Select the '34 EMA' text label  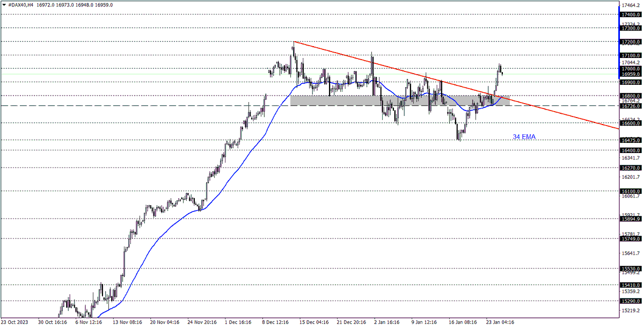click(x=524, y=137)
